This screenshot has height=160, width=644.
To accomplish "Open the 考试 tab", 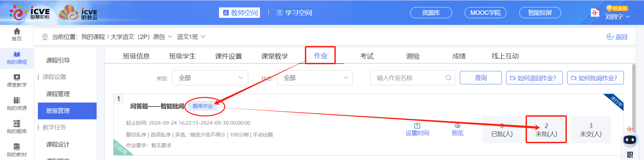I will tap(367, 56).
